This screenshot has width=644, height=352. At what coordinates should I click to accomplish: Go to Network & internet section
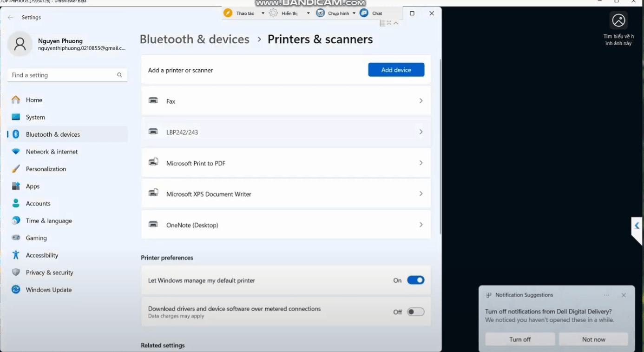tap(52, 152)
